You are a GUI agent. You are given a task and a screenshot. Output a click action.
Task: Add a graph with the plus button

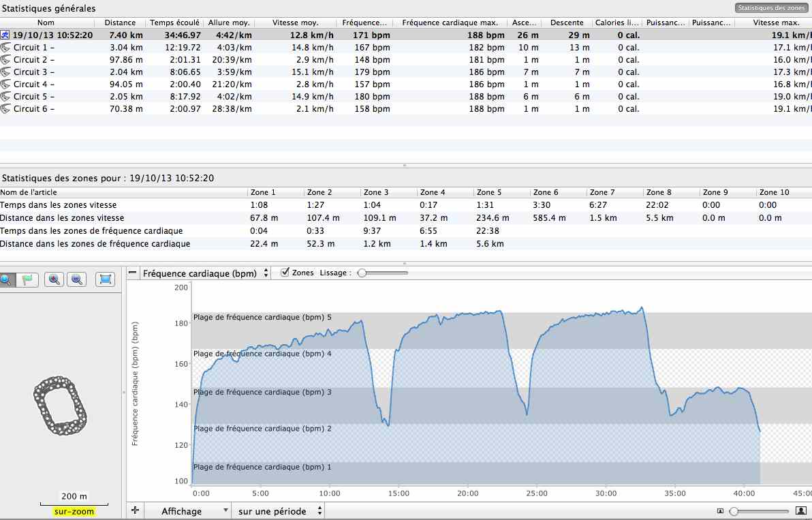[134, 510]
